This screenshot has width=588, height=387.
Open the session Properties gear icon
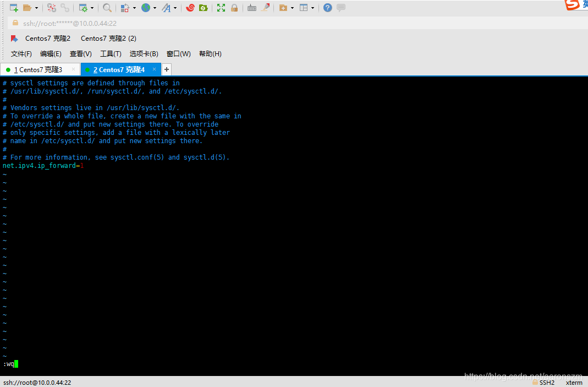83,8
